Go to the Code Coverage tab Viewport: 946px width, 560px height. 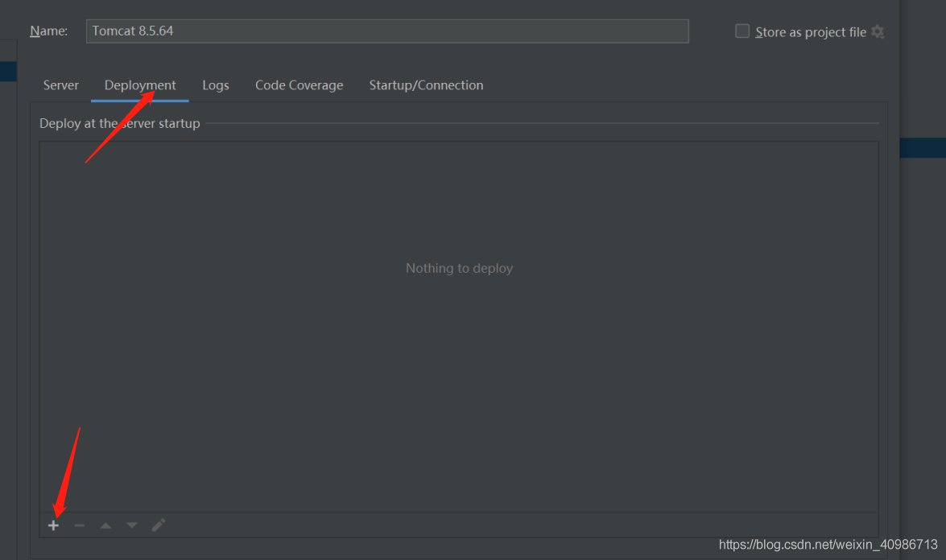[x=299, y=85]
